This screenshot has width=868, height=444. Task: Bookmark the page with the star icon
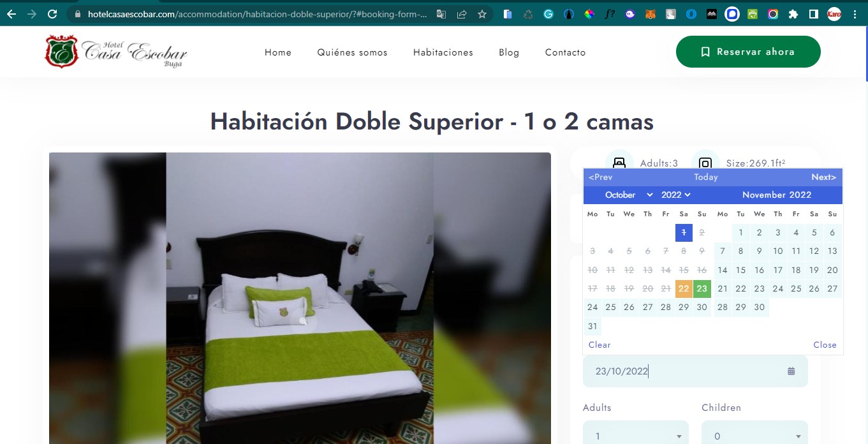click(482, 13)
